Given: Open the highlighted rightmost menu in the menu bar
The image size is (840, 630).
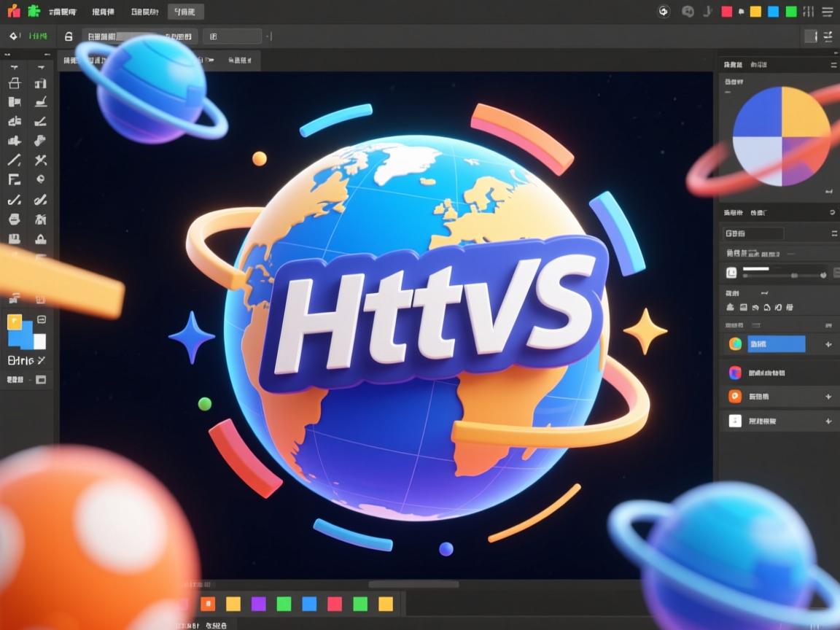Looking at the screenshot, I should [186, 11].
